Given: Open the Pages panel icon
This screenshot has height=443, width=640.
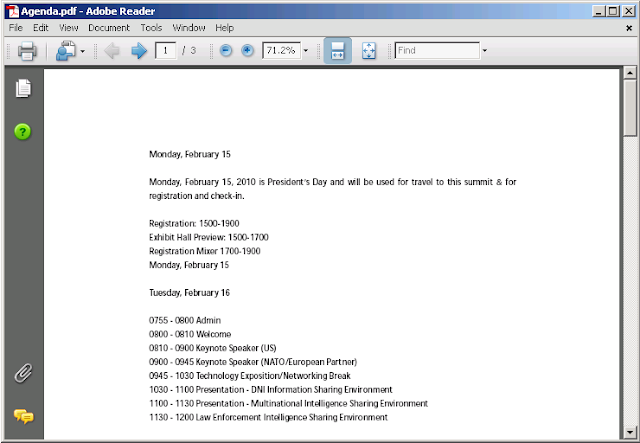Looking at the screenshot, I should click(23, 88).
